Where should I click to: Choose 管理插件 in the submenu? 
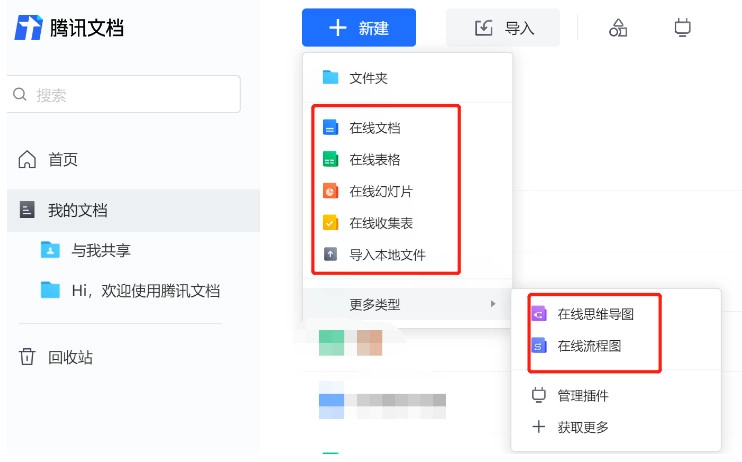click(x=582, y=396)
